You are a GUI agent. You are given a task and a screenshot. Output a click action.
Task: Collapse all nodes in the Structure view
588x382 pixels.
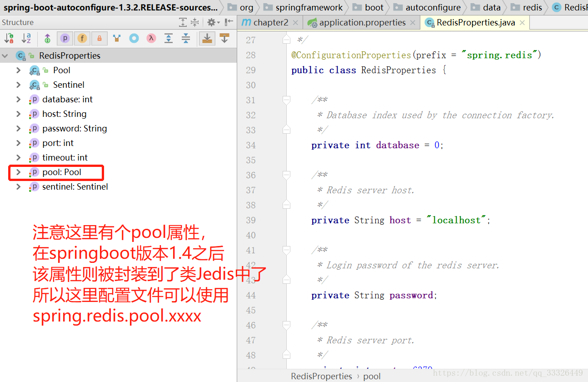(186, 39)
